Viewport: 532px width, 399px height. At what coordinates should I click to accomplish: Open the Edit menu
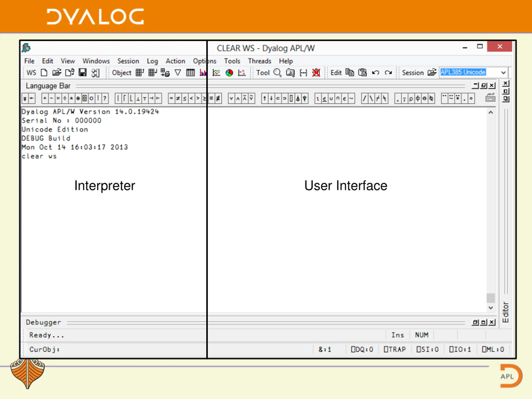point(47,61)
